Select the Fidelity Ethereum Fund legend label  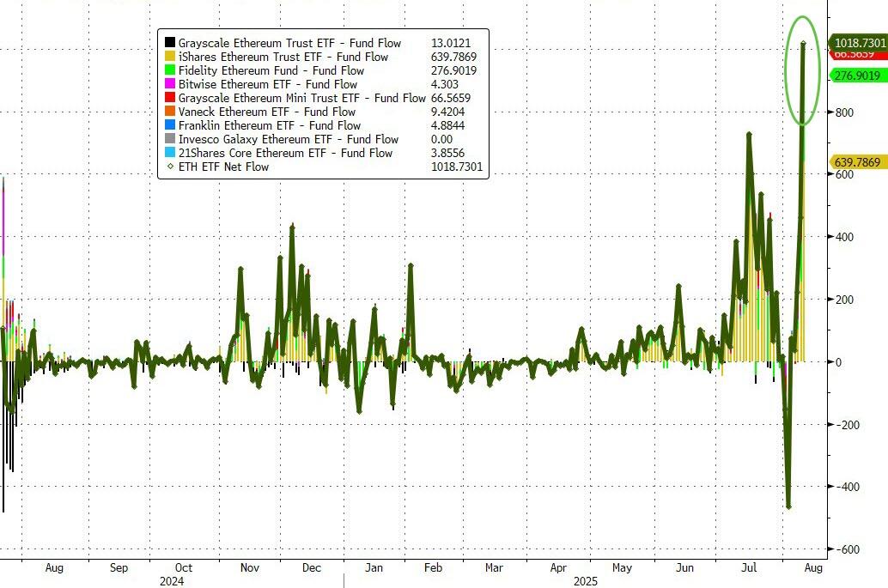click(x=271, y=70)
